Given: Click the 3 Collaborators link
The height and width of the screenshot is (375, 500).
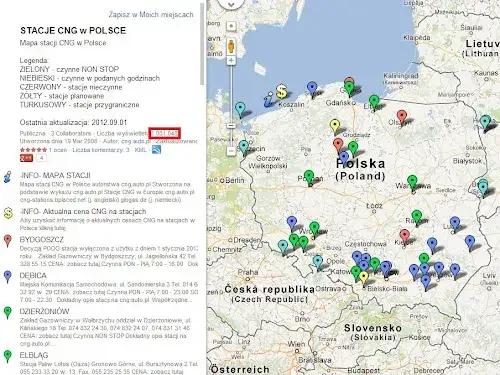Looking at the screenshot, I should click(x=71, y=133).
